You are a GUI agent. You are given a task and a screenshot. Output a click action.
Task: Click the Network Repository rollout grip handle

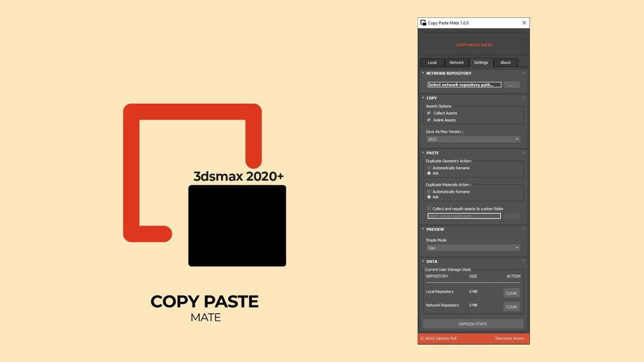click(x=524, y=73)
